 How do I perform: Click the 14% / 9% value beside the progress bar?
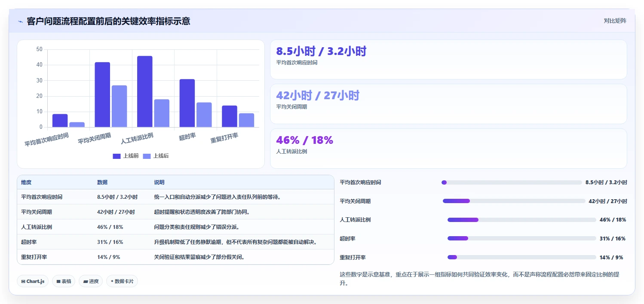pyautogui.click(x=611, y=258)
